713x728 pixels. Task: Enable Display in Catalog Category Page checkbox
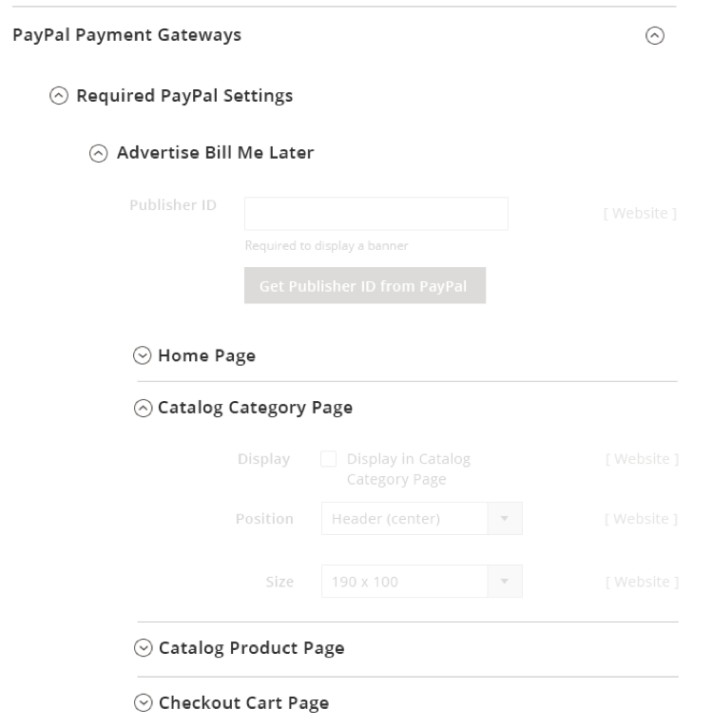[x=329, y=460]
